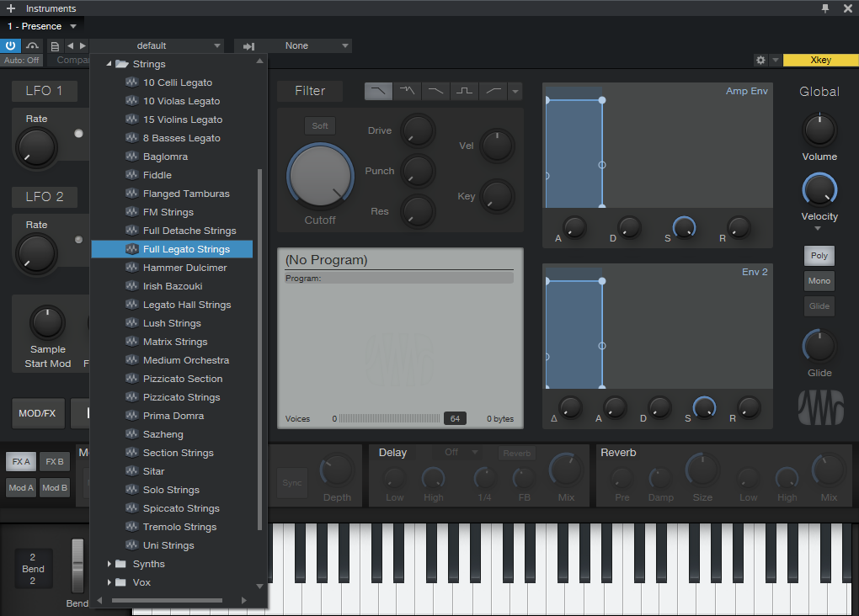The height and width of the screenshot is (616, 859).
Task: Click the preset list vertical scrollbar
Action: click(x=259, y=349)
